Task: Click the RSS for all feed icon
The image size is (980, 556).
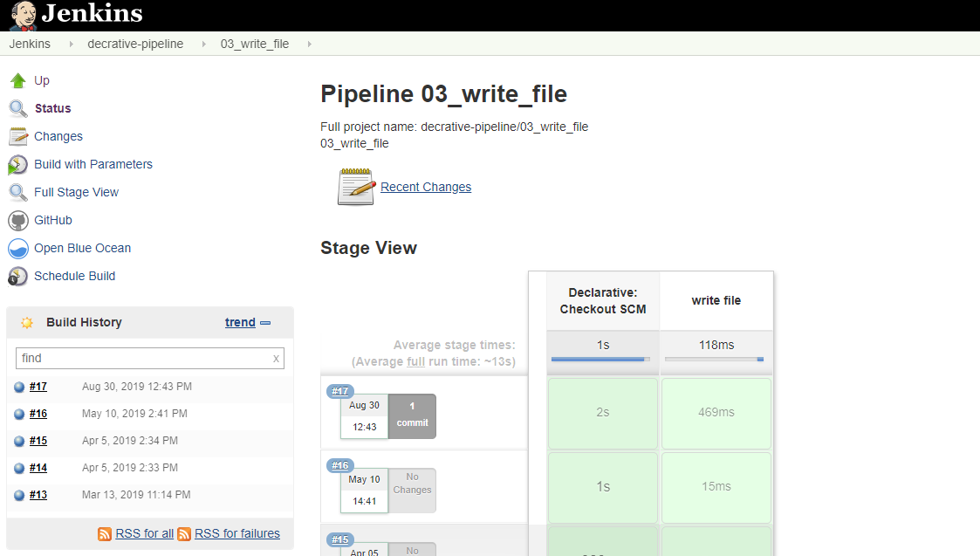Action: click(x=105, y=534)
